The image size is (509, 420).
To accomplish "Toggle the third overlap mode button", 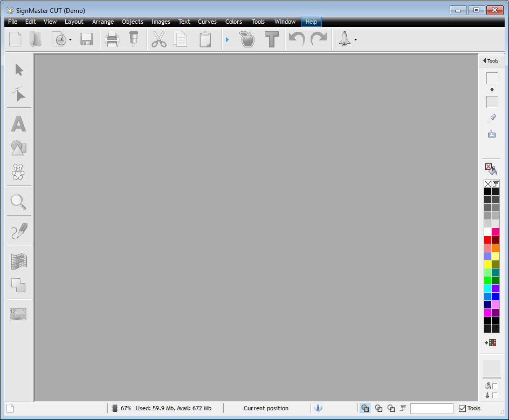I will click(x=391, y=408).
